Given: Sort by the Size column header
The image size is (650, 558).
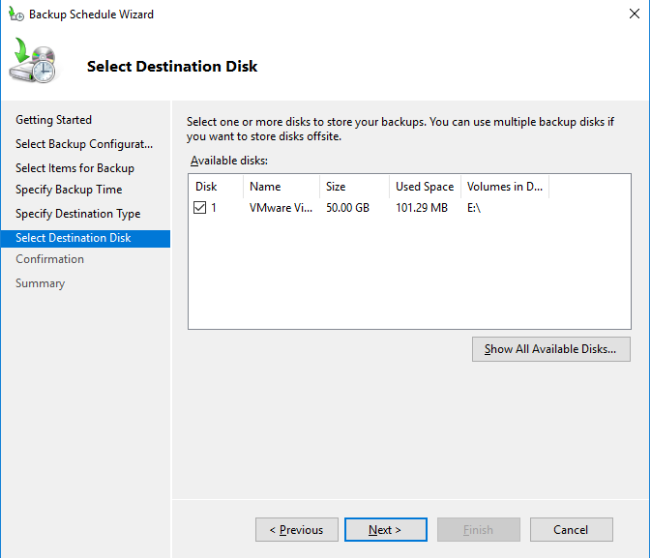Looking at the screenshot, I should click(354, 187).
